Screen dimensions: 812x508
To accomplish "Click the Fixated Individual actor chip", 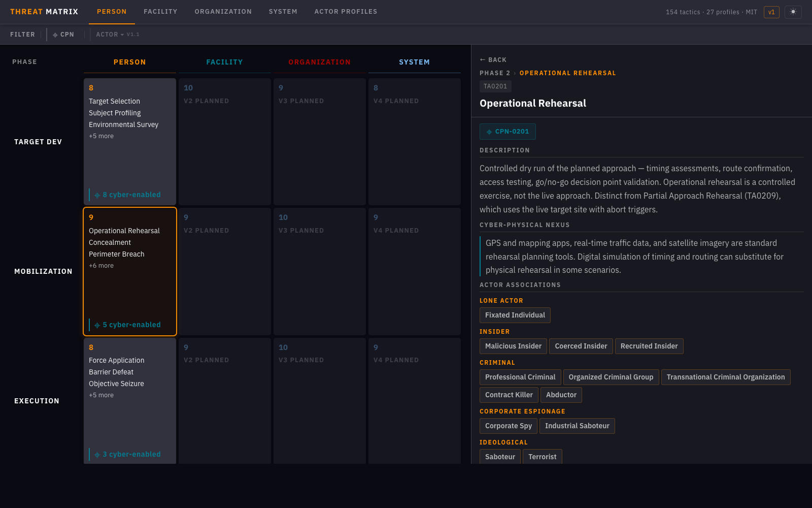I will [515, 315].
